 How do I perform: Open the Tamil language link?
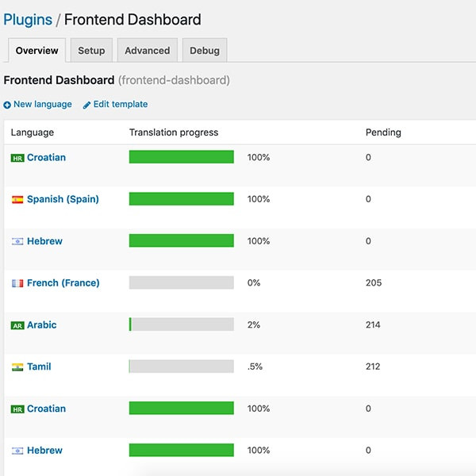39,367
